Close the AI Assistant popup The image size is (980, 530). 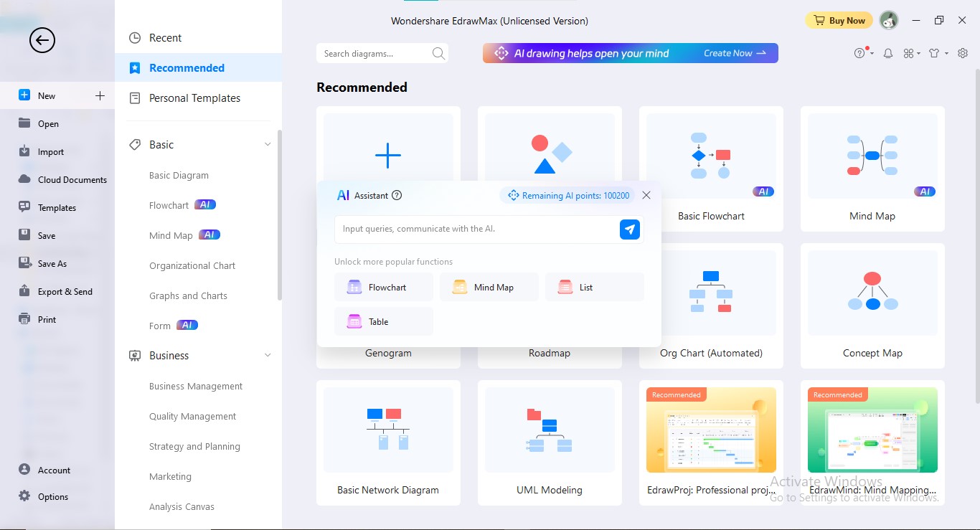pyautogui.click(x=646, y=195)
